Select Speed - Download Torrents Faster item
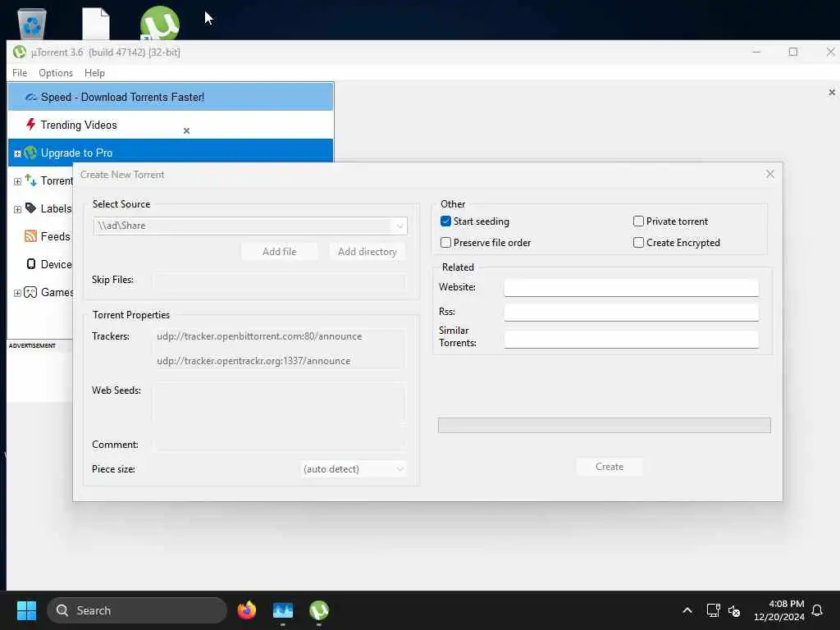The height and width of the screenshot is (630, 840). coord(171,97)
